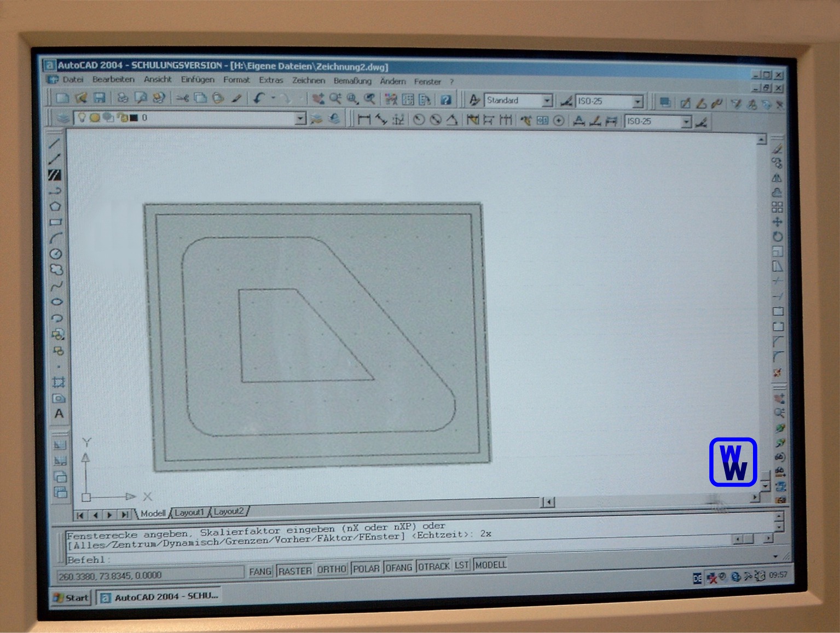The height and width of the screenshot is (633, 840).
Task: Click the Open file icon
Action: pos(82,98)
